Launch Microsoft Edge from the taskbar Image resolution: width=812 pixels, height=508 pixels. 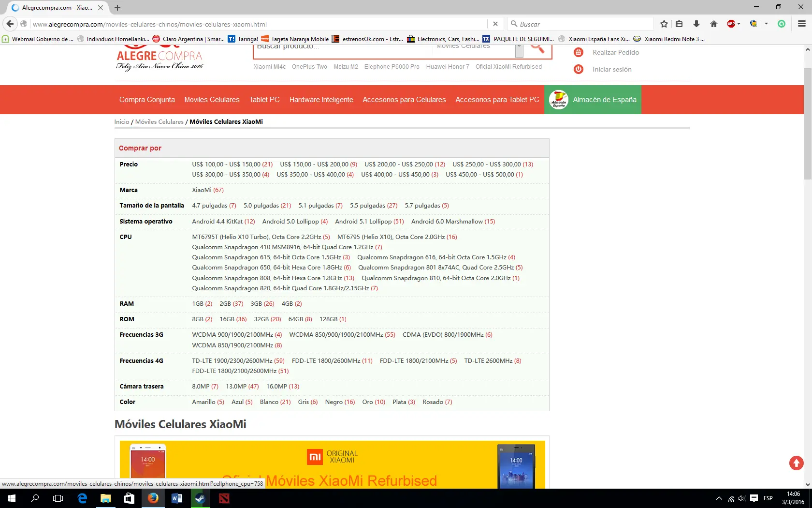[x=82, y=498]
